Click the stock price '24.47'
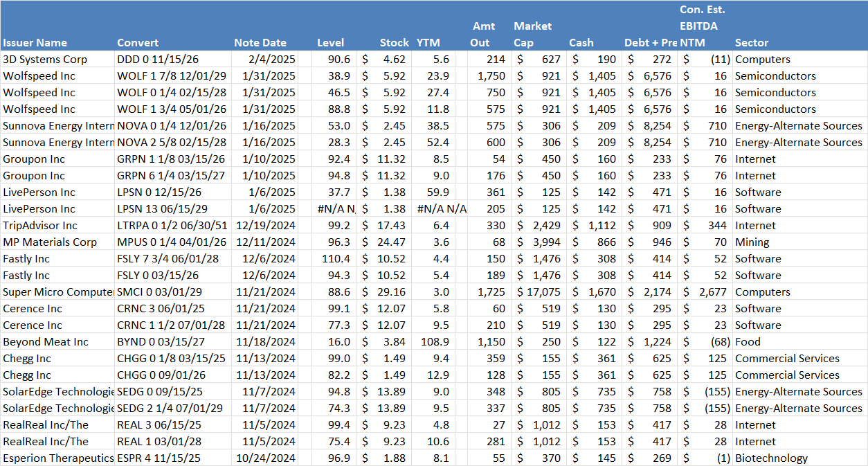 click(392, 242)
